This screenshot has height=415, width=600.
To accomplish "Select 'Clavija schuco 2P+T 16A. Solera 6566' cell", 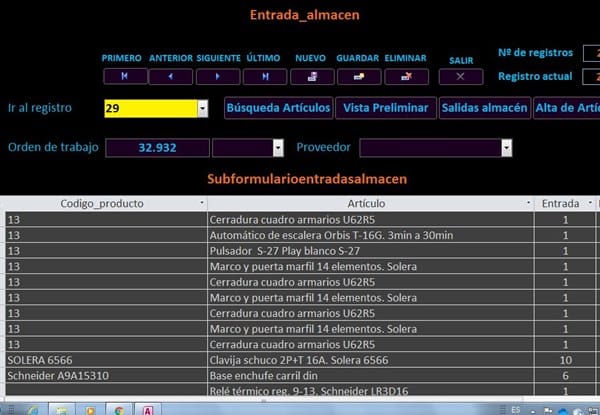I will pos(370,360).
